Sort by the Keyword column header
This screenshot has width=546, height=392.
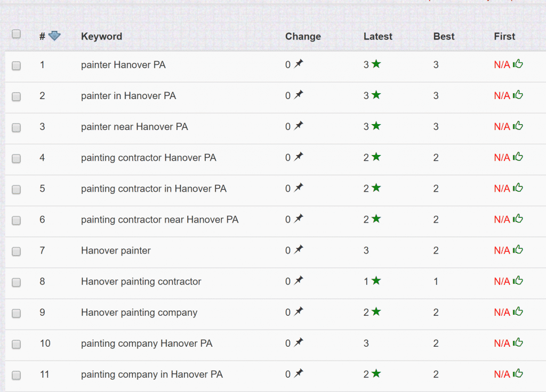101,36
